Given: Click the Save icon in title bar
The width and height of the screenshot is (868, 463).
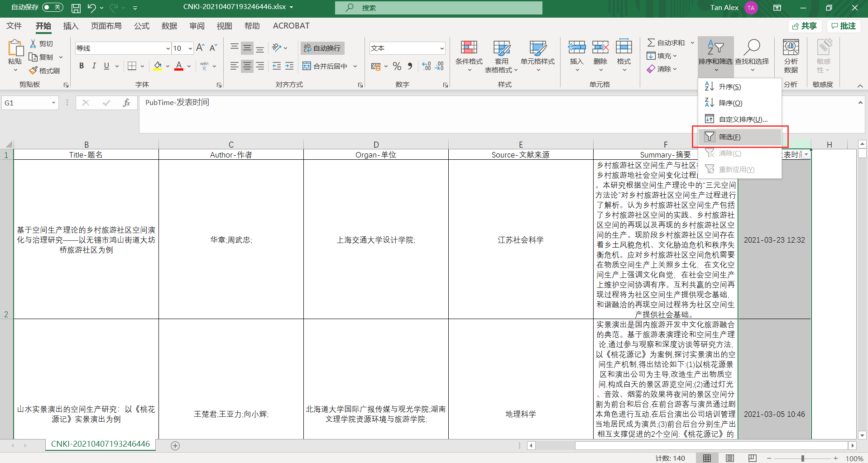Looking at the screenshot, I should (x=76, y=8).
